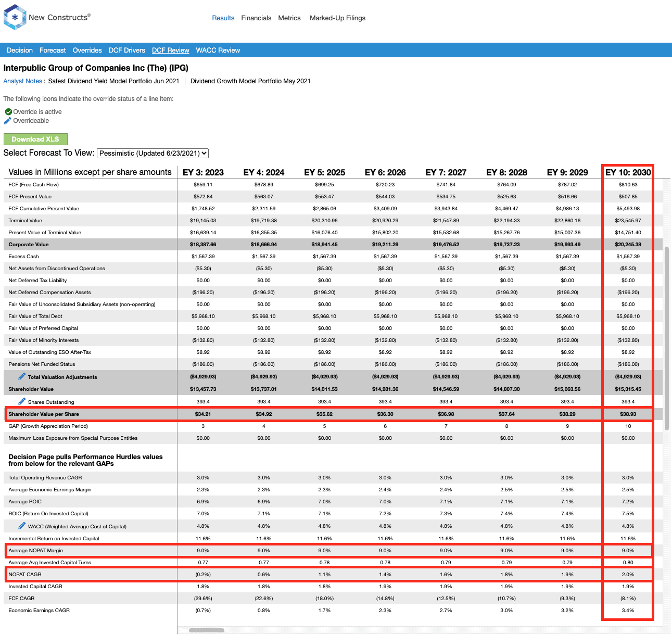Click the Overrideable pencil legend icon
Viewport: 672px width, 635px height.
pyautogui.click(x=8, y=121)
